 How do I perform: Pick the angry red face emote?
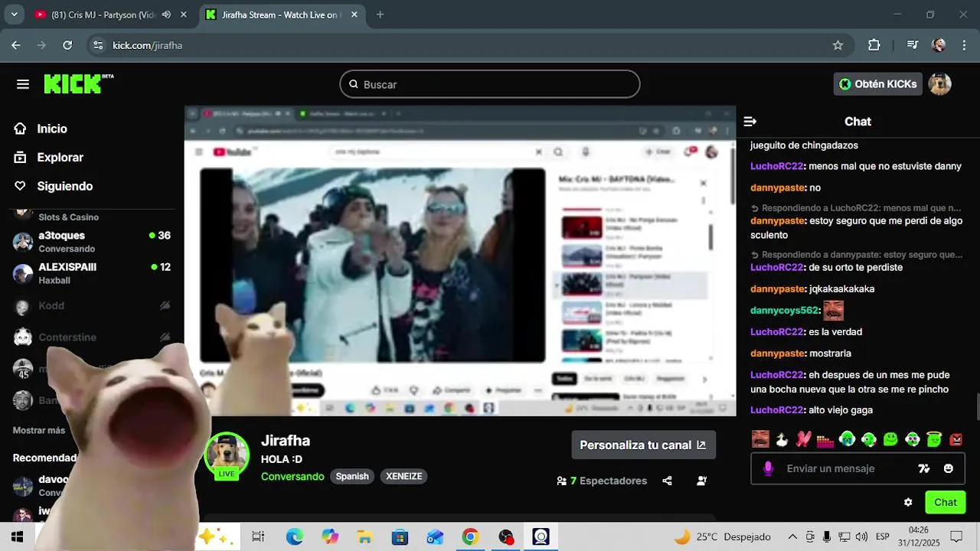tap(956, 439)
